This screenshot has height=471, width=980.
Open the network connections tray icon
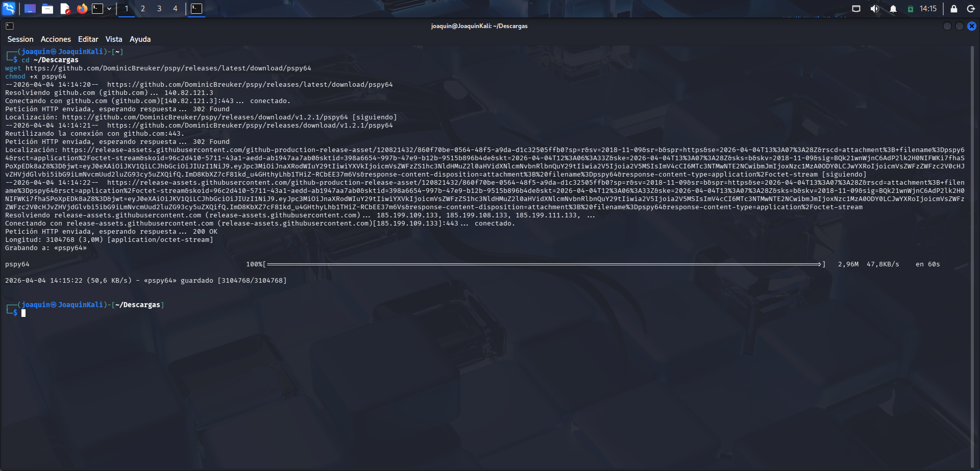tap(855, 9)
